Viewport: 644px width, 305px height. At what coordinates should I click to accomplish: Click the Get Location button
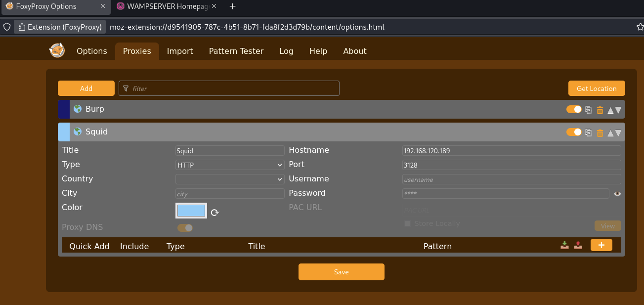click(597, 88)
